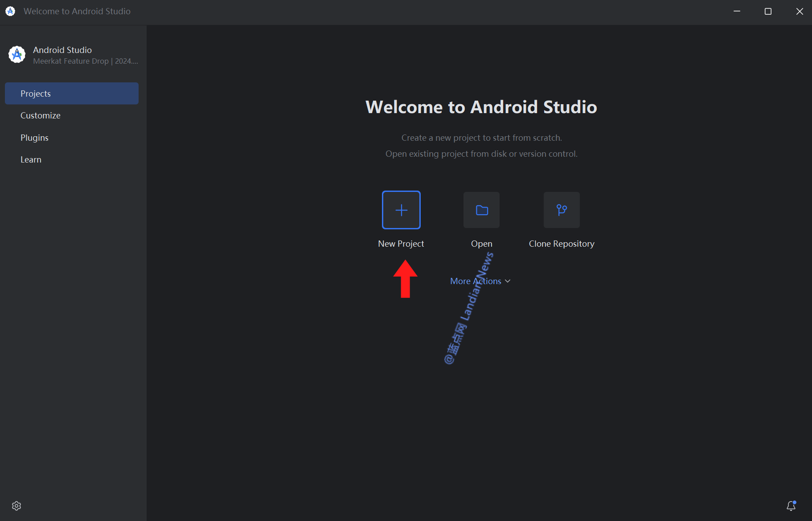The image size is (812, 521).
Task: Click the New Project plus icon
Action: coord(401,210)
